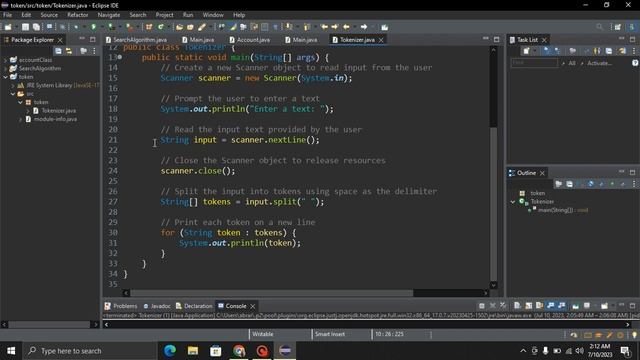Click the New Java Package toolbar icon
The width and height of the screenshot is (640, 360).
click(x=149, y=27)
